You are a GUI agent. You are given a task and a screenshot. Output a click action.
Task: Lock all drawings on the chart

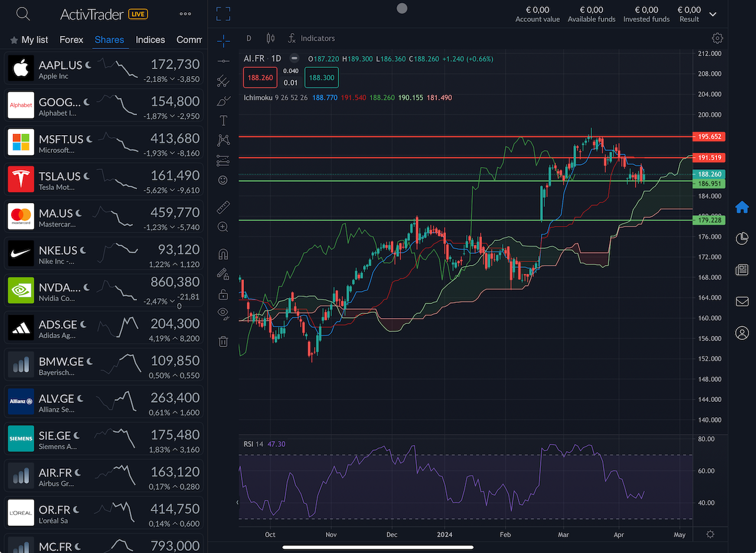coord(223,294)
